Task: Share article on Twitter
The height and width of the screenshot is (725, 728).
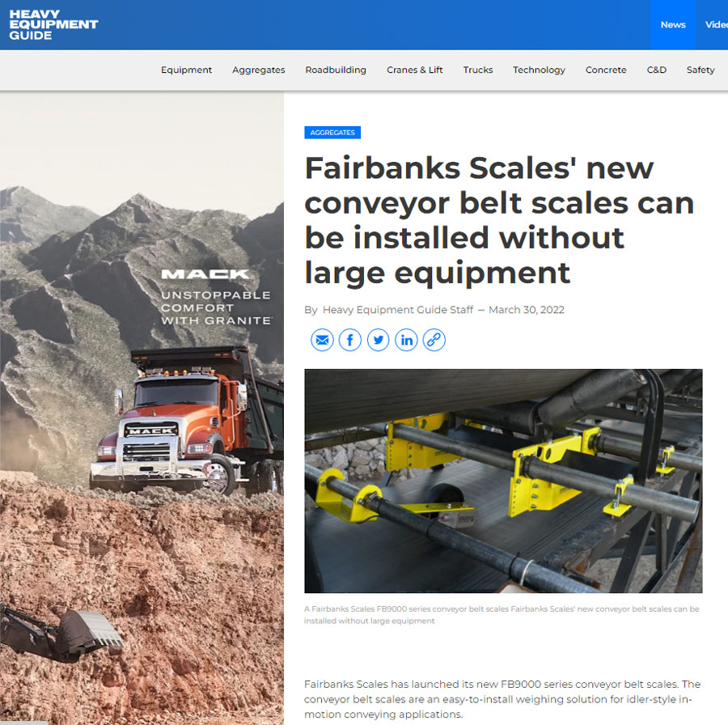Action: point(379,340)
